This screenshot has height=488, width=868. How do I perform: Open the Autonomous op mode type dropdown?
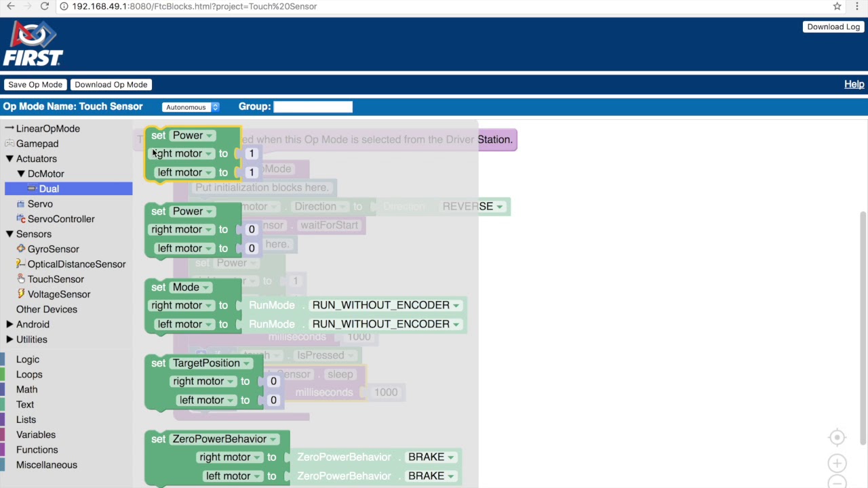tap(191, 107)
